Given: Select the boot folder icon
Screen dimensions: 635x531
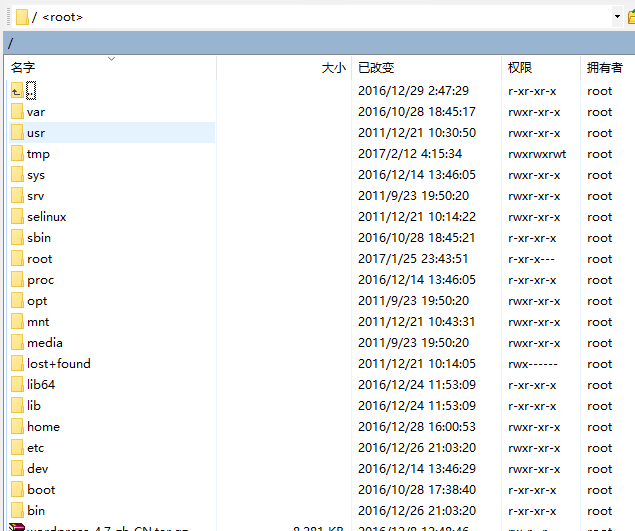Looking at the screenshot, I should 17,490.
